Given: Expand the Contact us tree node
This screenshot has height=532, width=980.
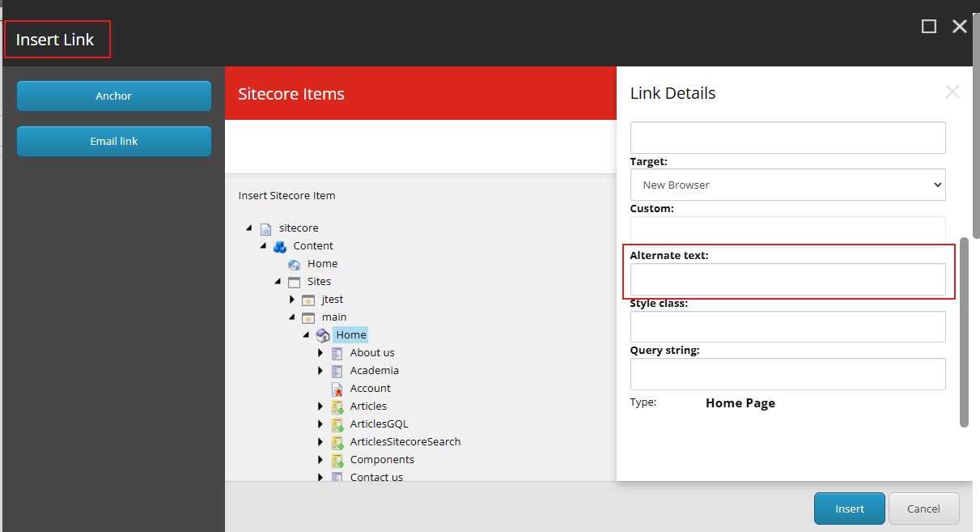Looking at the screenshot, I should tap(320, 477).
